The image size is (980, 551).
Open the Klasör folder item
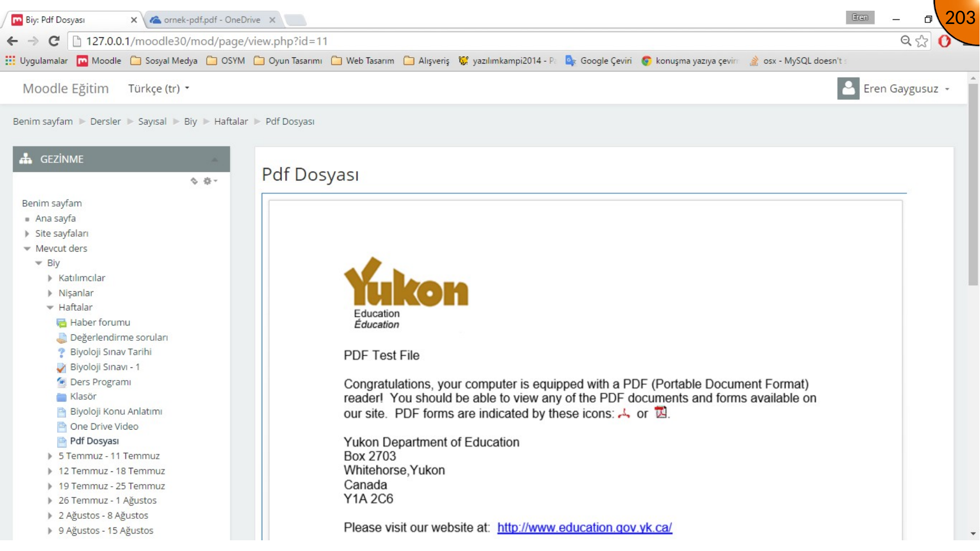coord(83,396)
